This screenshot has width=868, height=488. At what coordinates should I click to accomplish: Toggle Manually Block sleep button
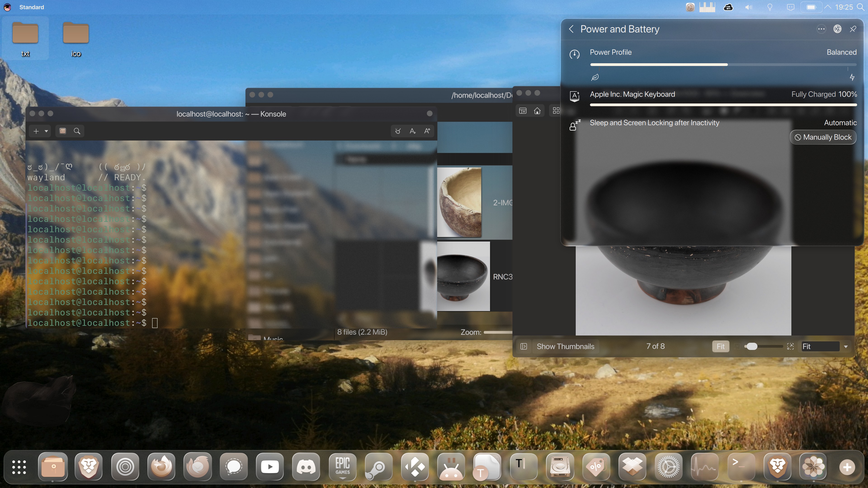(823, 137)
